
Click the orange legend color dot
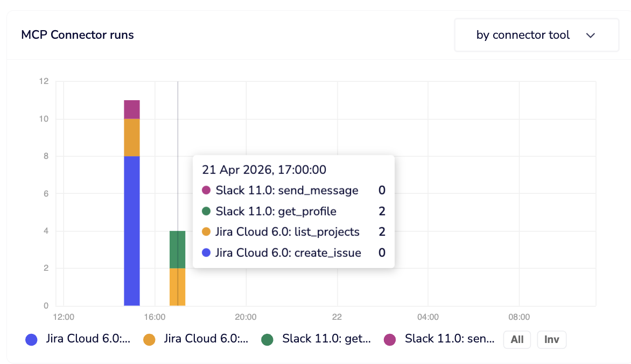coord(149,339)
